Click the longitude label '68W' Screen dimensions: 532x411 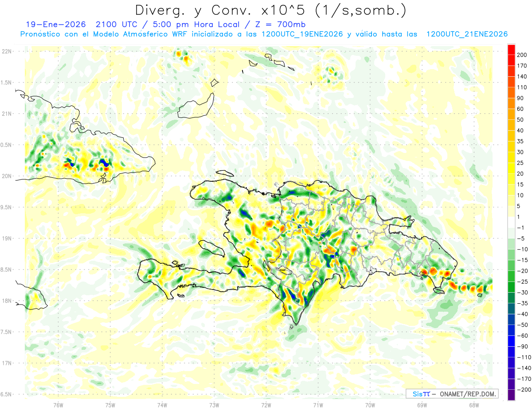474,405
